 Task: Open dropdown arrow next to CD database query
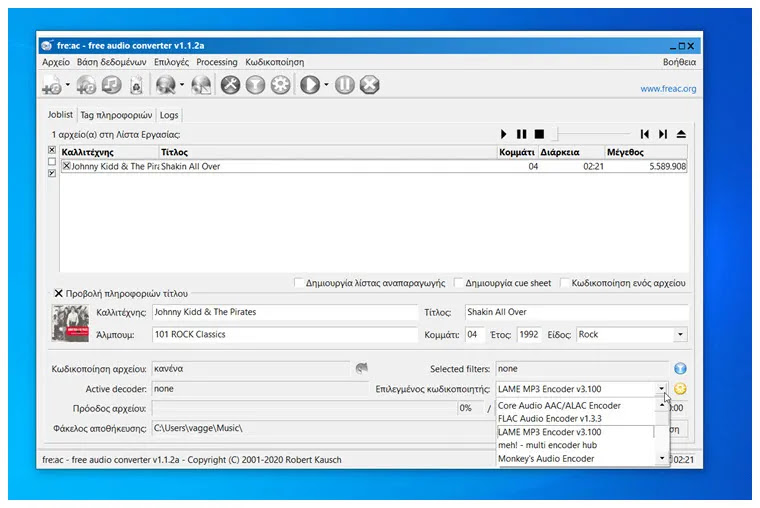click(x=182, y=85)
